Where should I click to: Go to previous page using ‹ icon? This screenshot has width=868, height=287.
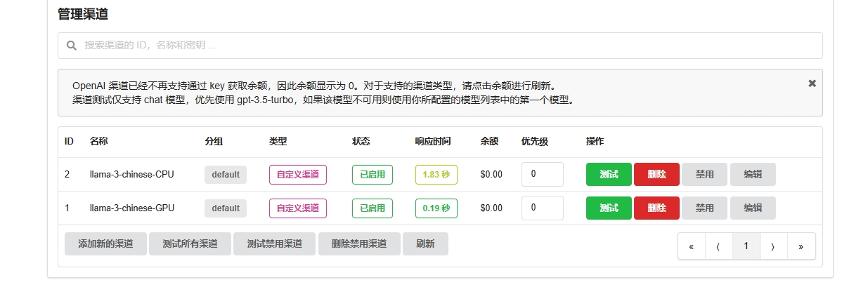pyautogui.click(x=718, y=246)
